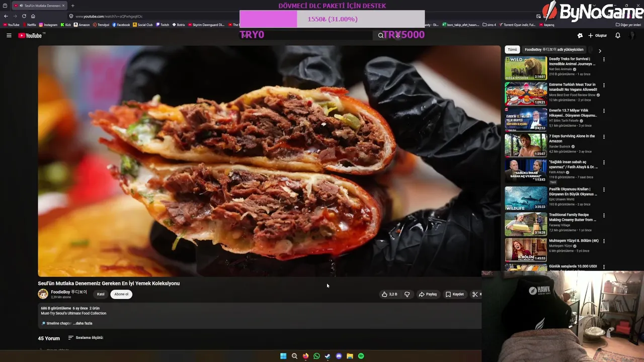Open options menu for Evren'in 13.7 Milyar video
Viewport: 644px width, 362px height.
[604, 111]
